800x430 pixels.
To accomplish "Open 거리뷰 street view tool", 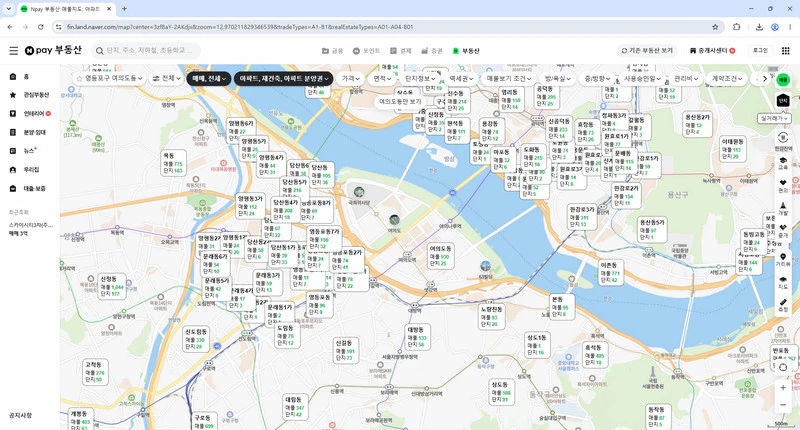I will pyautogui.click(x=783, y=259).
